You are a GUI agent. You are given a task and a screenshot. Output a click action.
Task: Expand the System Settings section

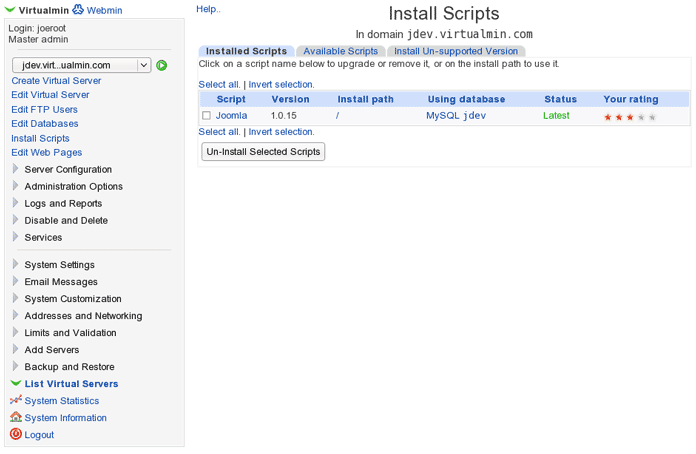[15, 265]
